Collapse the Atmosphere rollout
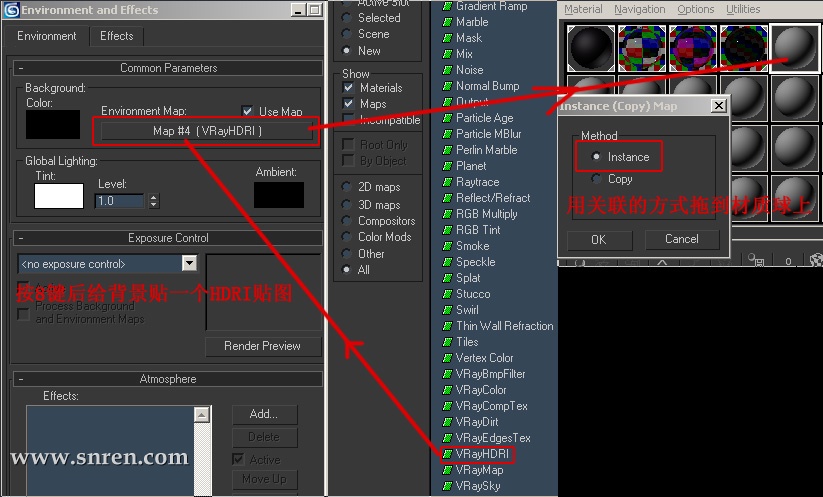 pos(168,379)
